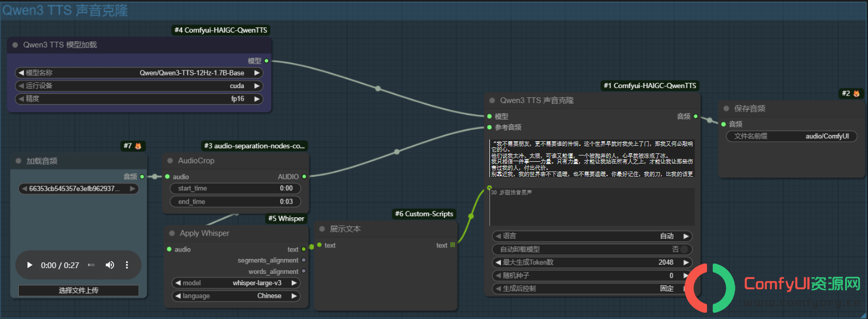Click the fox badge on node #2
This screenshot has height=319, width=868.
click(x=856, y=93)
